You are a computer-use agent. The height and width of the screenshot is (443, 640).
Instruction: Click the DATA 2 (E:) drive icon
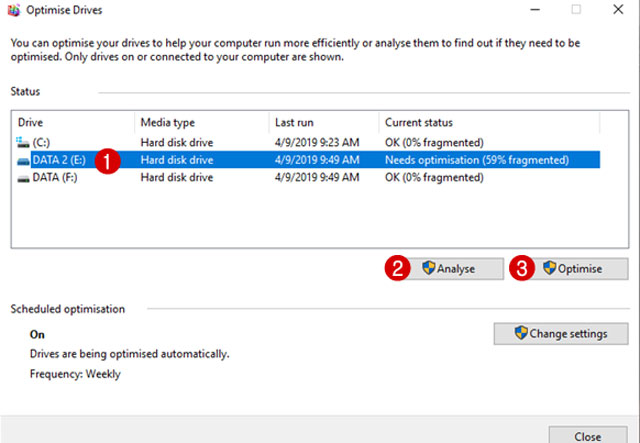tap(23, 160)
